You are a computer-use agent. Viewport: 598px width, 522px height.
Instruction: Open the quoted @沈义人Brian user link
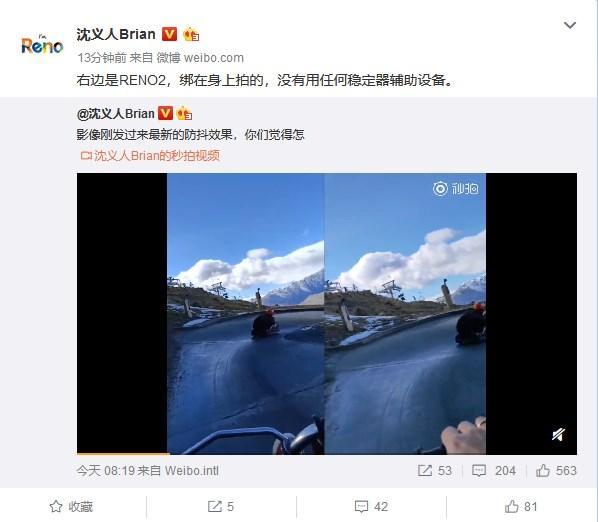click(x=116, y=114)
